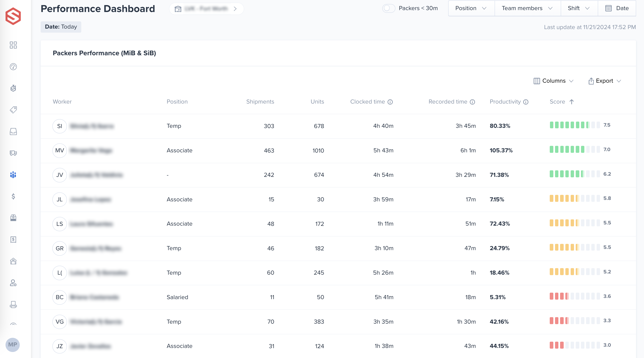Viewport: 644px width, 358px height.
Task: Expand the Shift filter dropdown
Action: click(x=579, y=8)
